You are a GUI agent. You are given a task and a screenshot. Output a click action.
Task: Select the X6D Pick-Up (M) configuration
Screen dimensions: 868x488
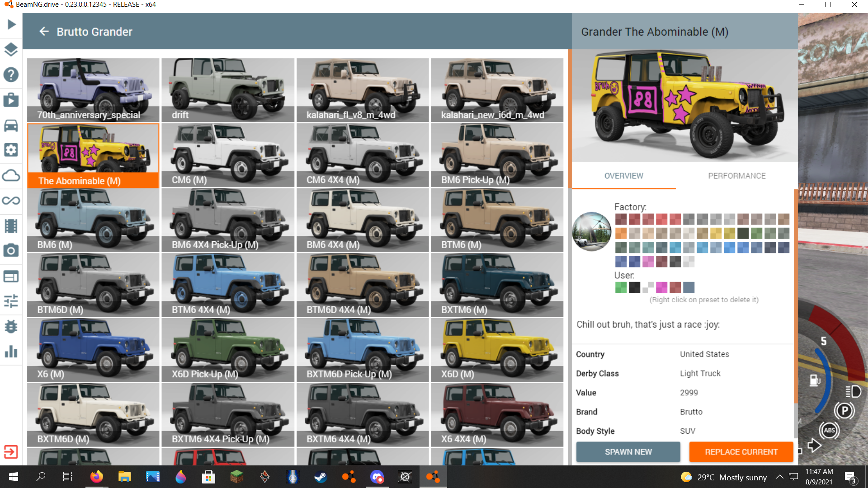228,350
